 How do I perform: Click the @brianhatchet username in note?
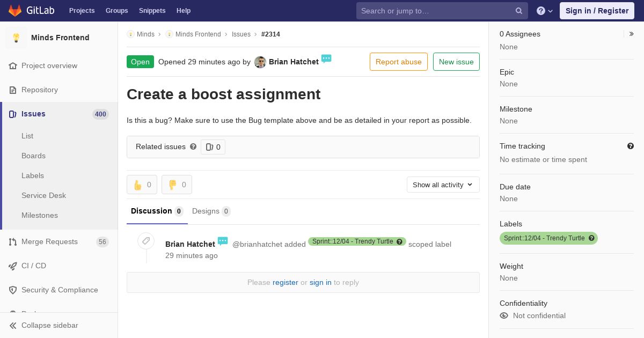pos(257,245)
